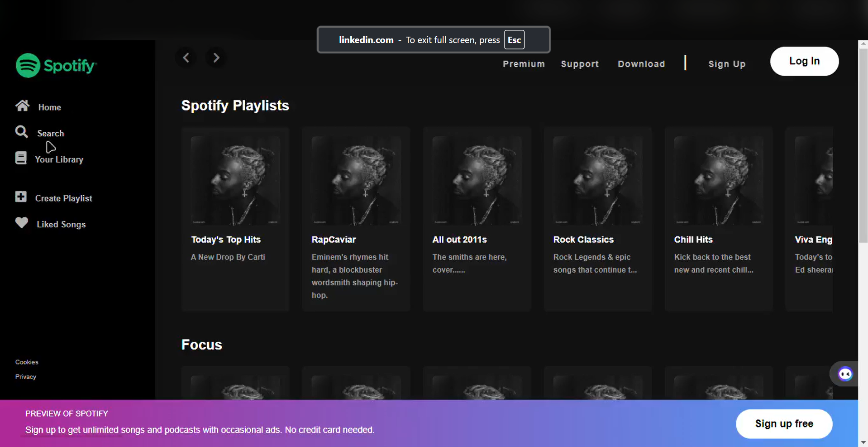Viewport: 868px width, 447px height.
Task: Click the Search magnifier icon
Action: [21, 132]
